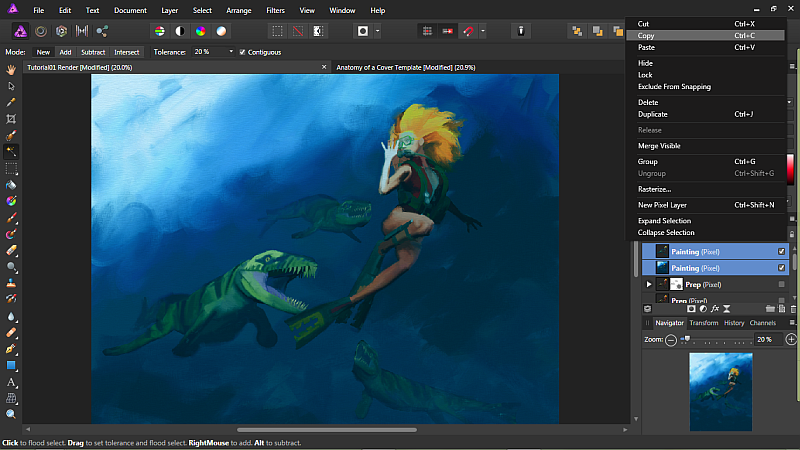
Task: Choose Merge Visible from the context menu
Action: 659,146
